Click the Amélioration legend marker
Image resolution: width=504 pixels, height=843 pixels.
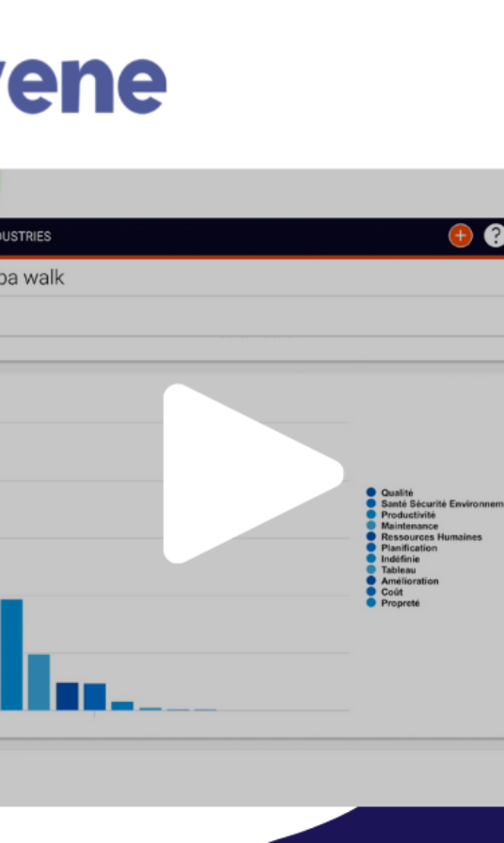pyautogui.click(x=370, y=581)
